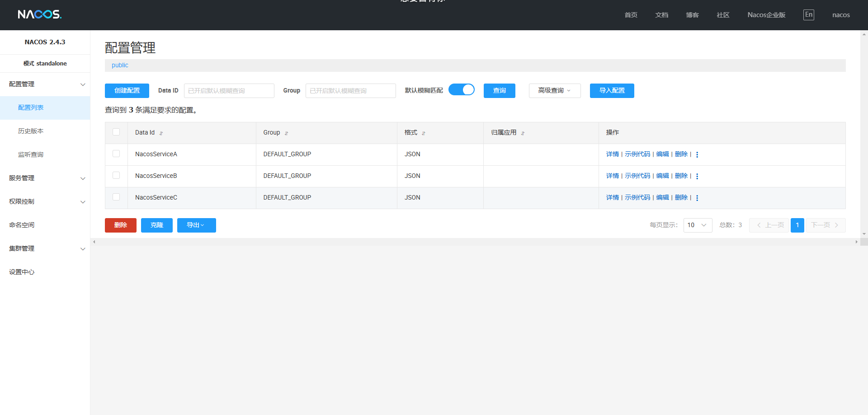Click 编辑 for NacosServiceA
Image resolution: width=868 pixels, height=415 pixels.
(x=662, y=154)
